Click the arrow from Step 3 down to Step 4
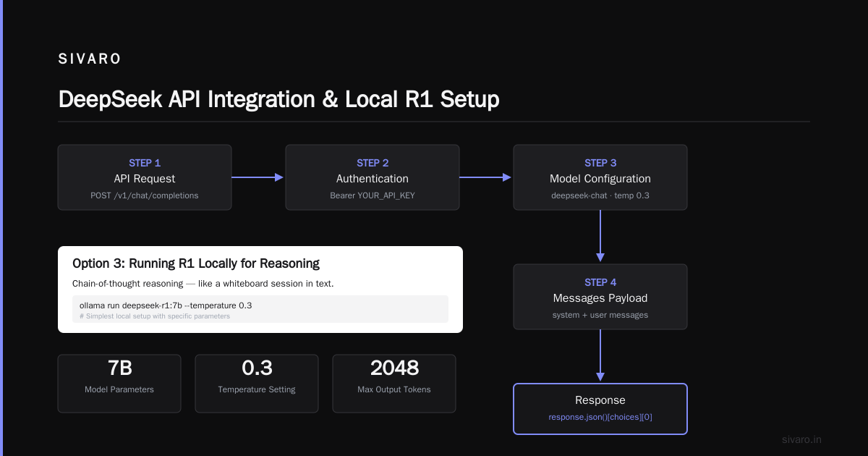This screenshot has width=868, height=456. [x=600, y=237]
